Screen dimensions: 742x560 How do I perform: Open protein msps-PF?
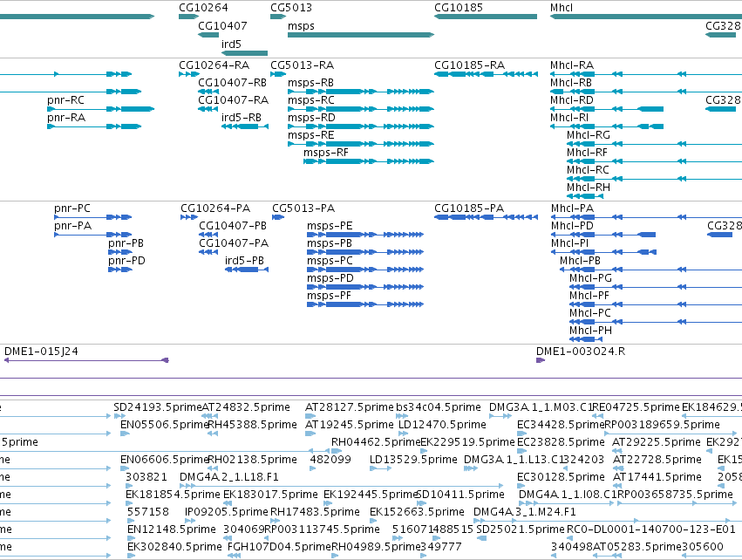(329, 296)
